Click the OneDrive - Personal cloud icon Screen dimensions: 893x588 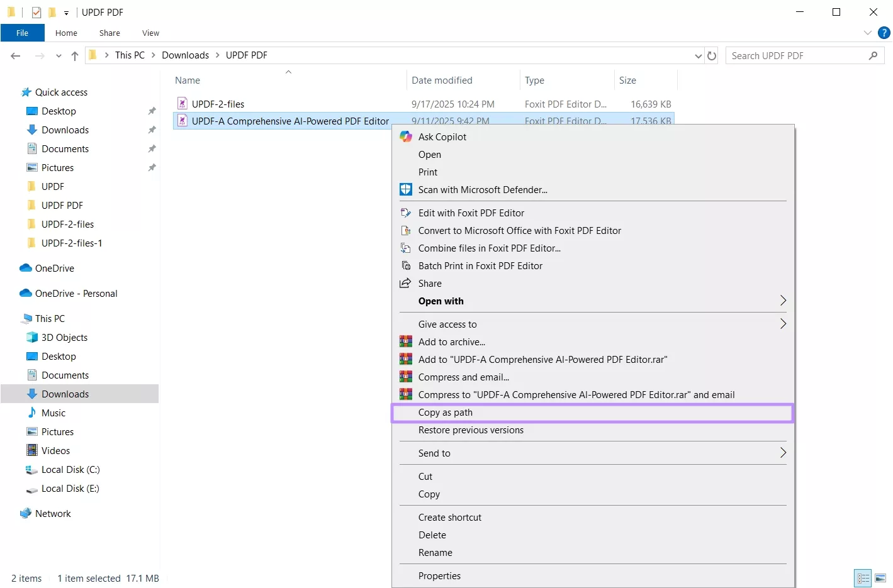point(26,293)
